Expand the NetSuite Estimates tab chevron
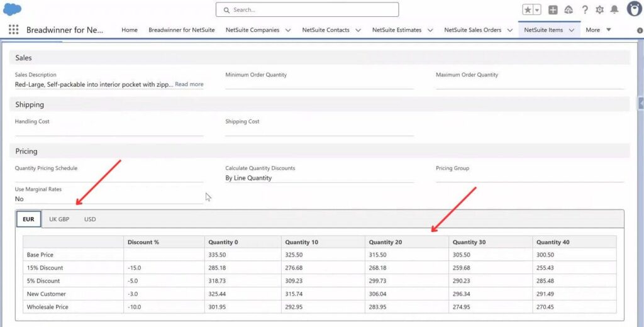This screenshot has width=644, height=327. coord(430,30)
